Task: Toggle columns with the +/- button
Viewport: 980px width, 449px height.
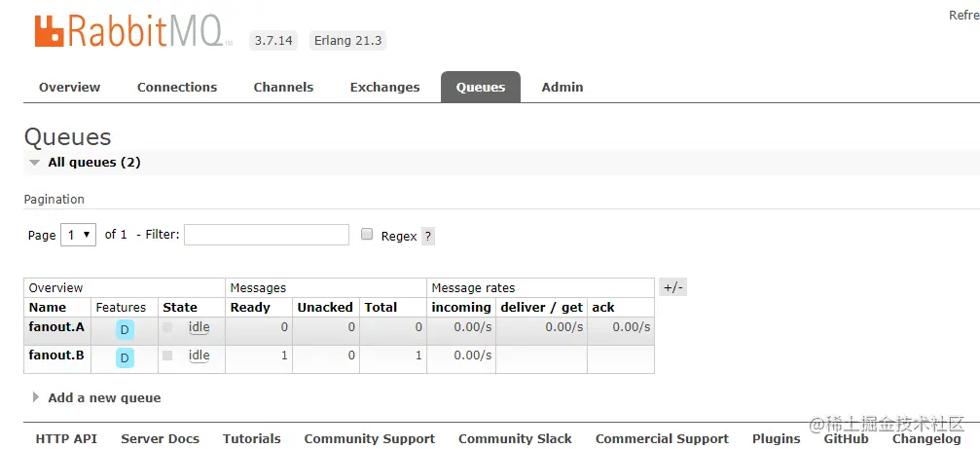Action: point(673,287)
